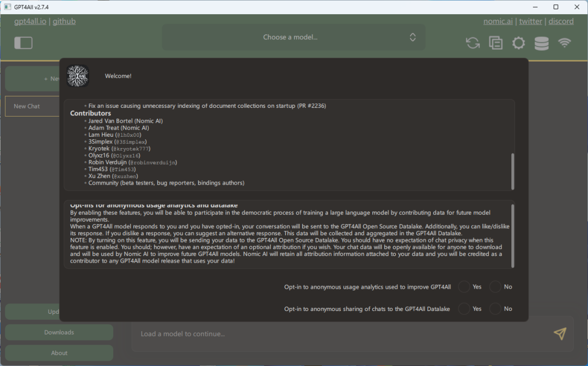Select the New Chat entry in sidebar
This screenshot has width=588, height=366.
point(32,106)
